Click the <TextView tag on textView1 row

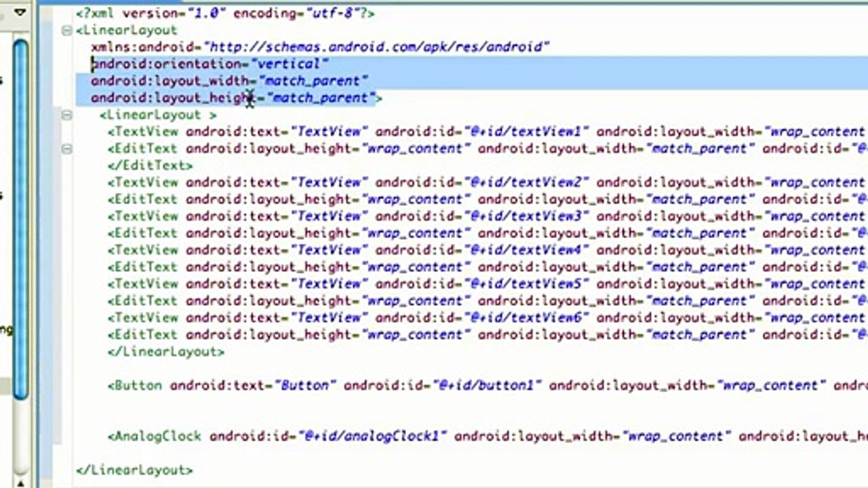[143, 131]
